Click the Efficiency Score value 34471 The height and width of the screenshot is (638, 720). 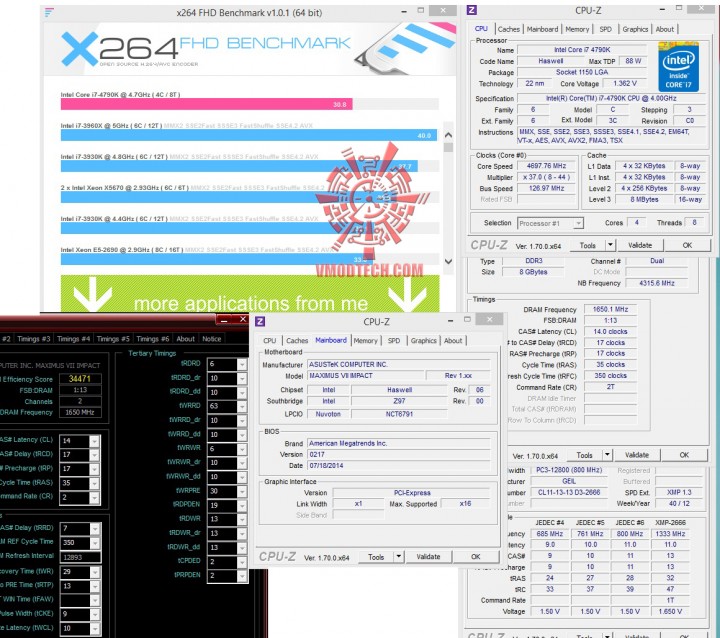(80, 378)
